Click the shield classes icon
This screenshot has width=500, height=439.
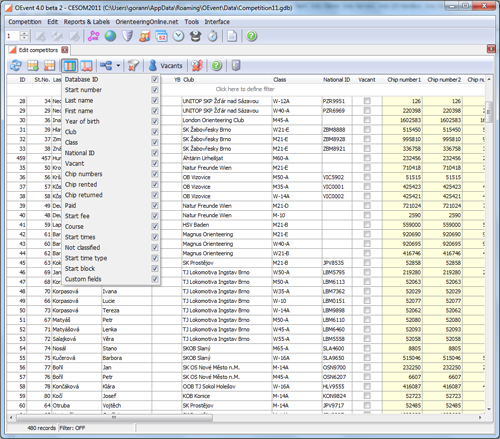point(127,36)
